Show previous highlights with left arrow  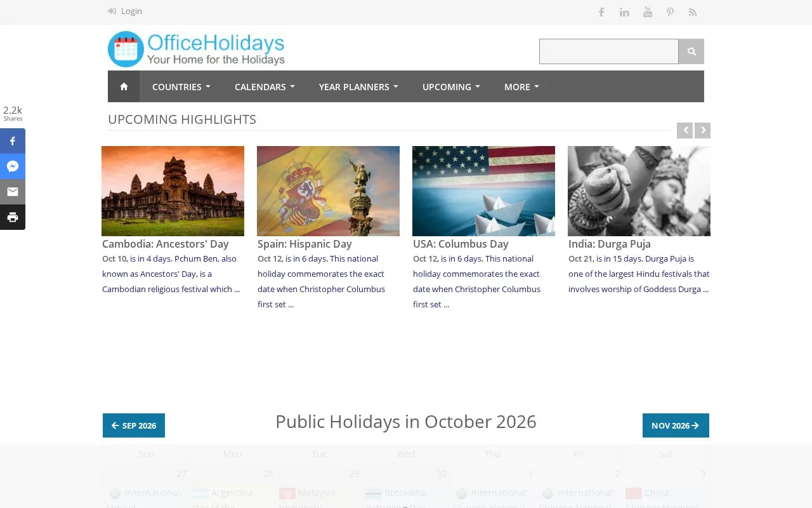tap(684, 130)
